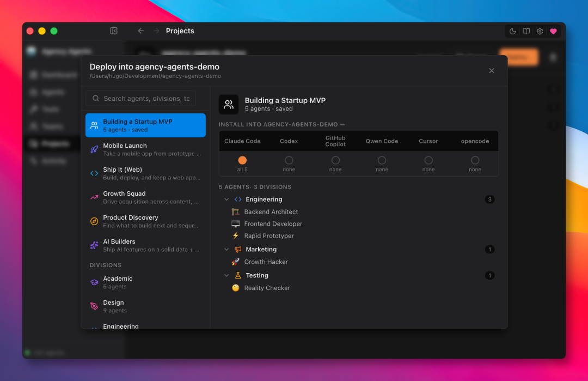Viewport: 588px width, 381px height.
Task: Collapse the Engineering division
Action: [226, 199]
